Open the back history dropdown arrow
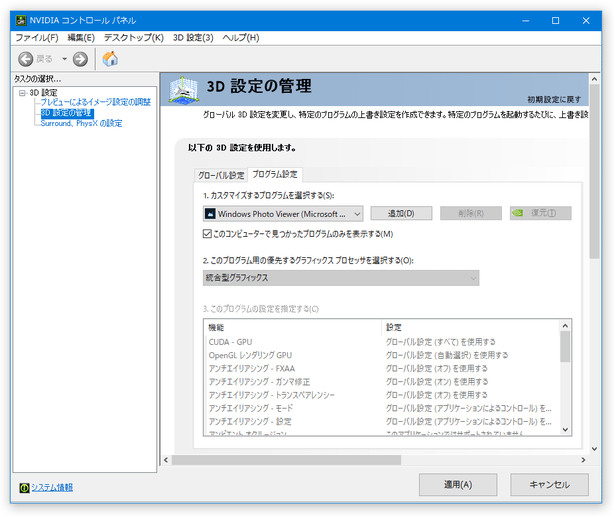This screenshot has width=614, height=516. [64, 59]
